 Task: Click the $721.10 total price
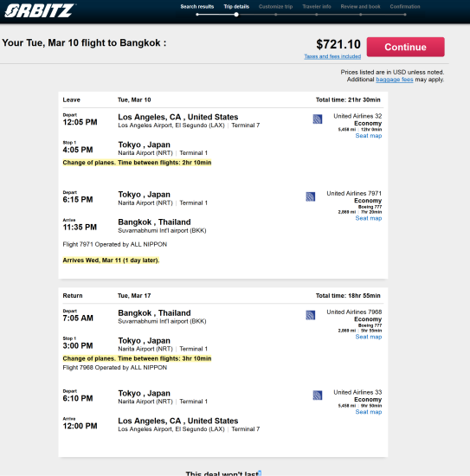(338, 44)
